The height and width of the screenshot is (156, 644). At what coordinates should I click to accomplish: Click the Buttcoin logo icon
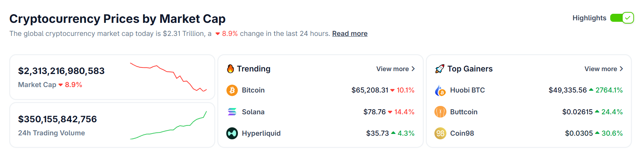coord(440,112)
